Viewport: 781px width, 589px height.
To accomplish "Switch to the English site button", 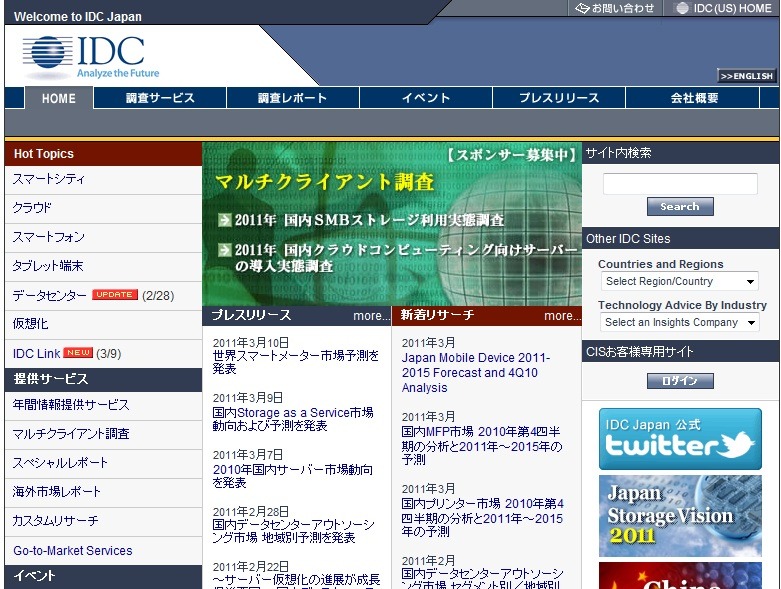I will (747, 76).
